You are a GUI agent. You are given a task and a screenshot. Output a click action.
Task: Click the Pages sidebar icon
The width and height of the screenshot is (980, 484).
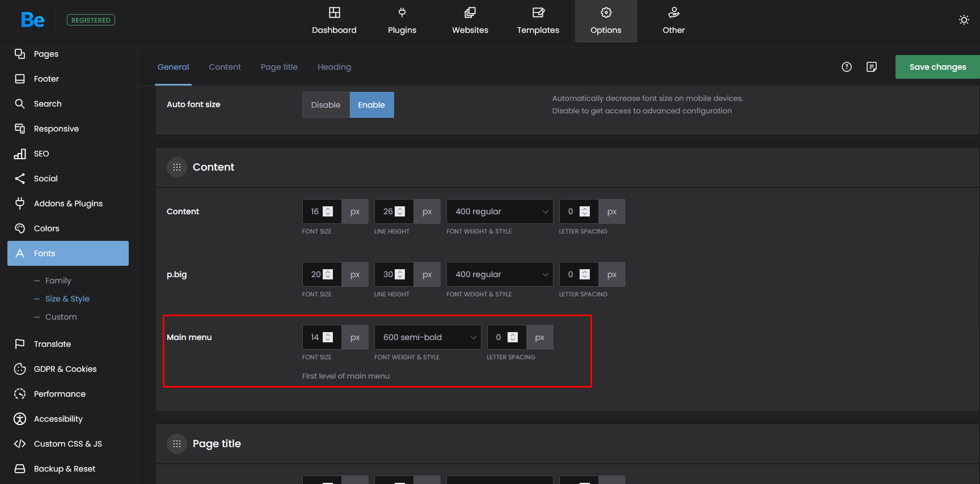coord(20,54)
